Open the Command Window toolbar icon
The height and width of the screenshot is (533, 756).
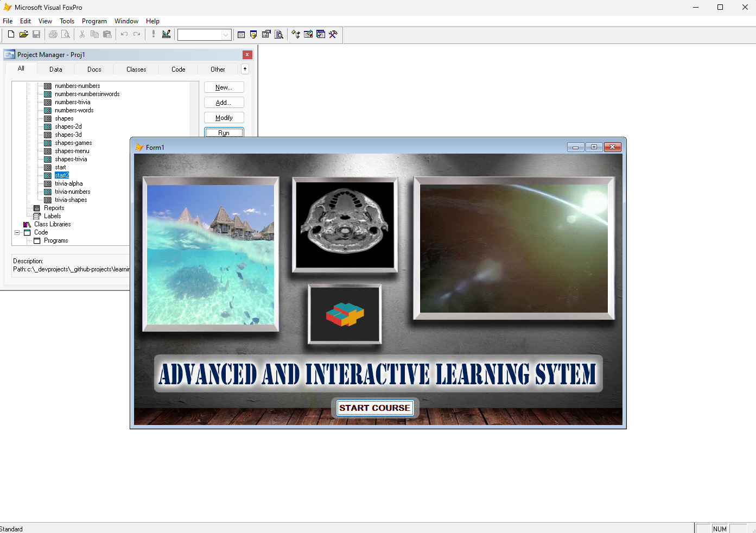(x=241, y=34)
